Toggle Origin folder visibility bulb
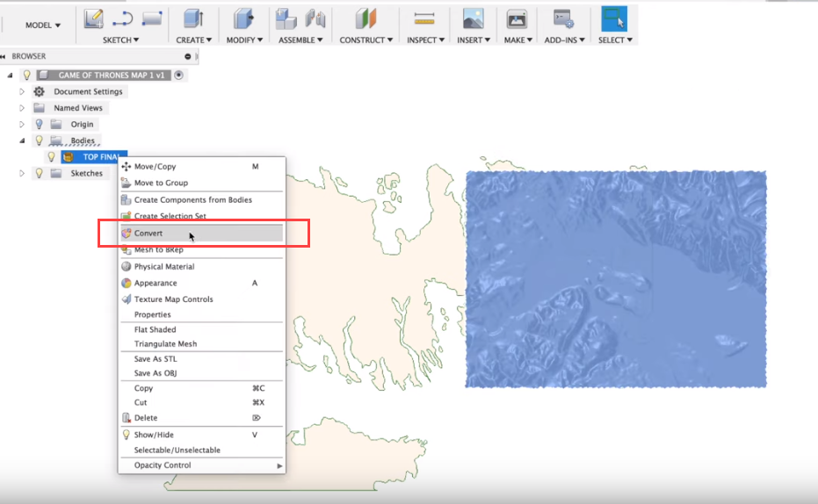 40,124
